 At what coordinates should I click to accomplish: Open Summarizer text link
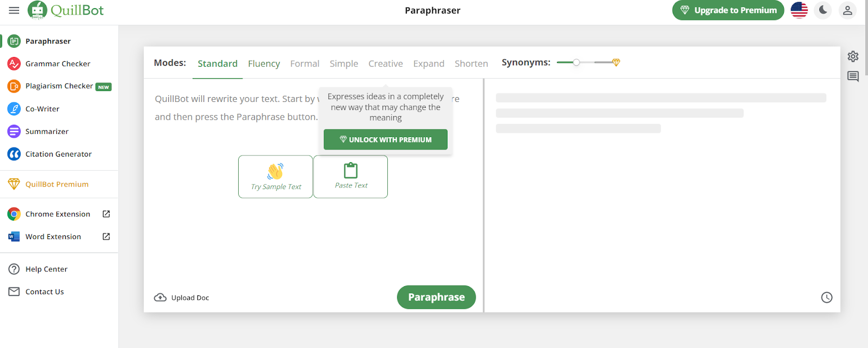[47, 132]
